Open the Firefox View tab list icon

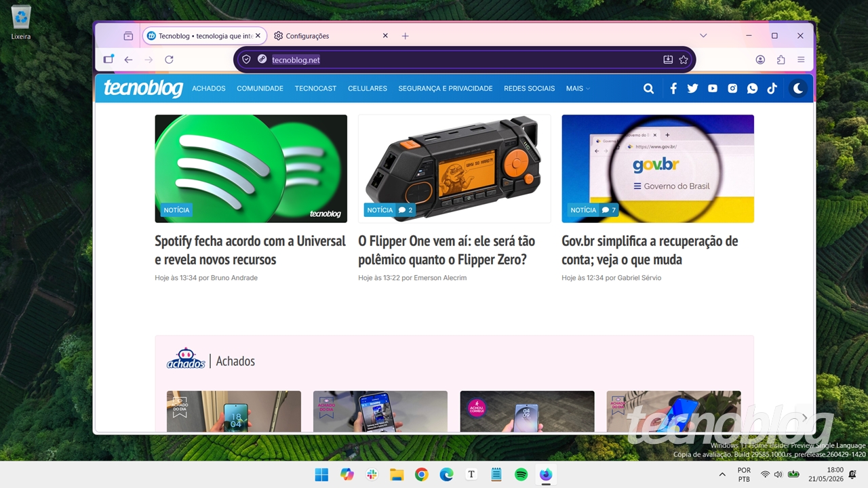[x=128, y=36]
